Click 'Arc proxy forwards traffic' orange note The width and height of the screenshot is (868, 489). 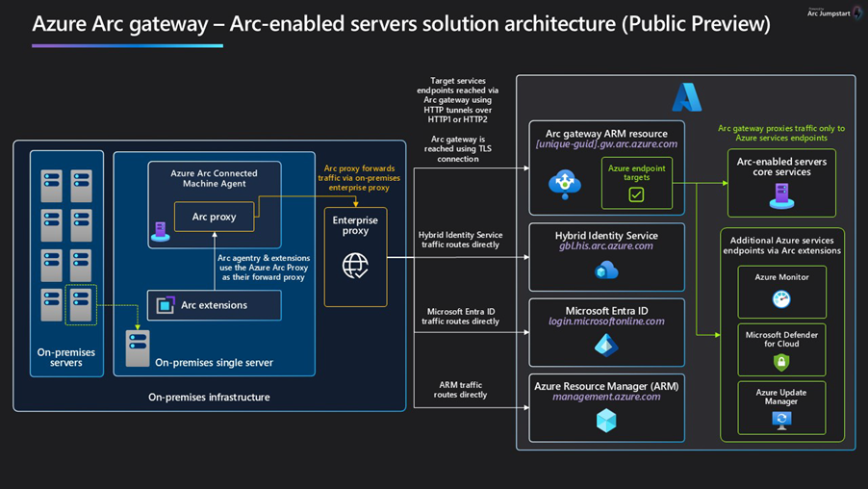[x=359, y=178]
